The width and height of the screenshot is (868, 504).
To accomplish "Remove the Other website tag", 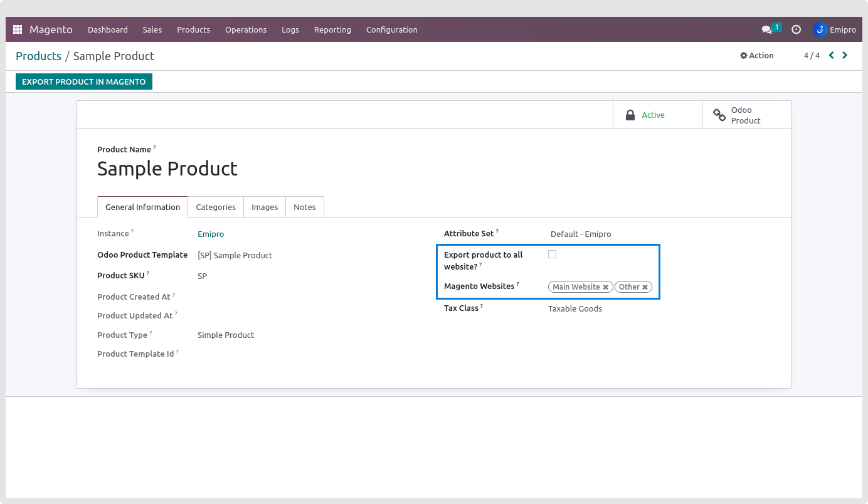I will 645,287.
